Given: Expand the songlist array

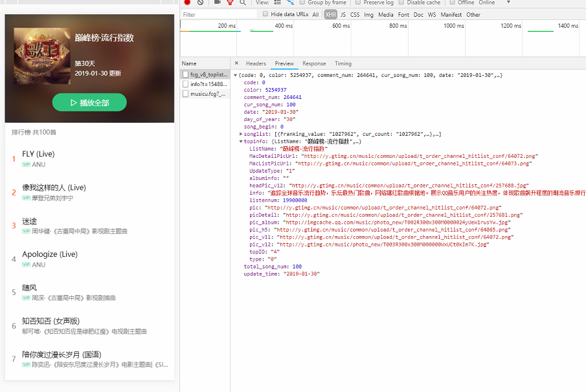Looking at the screenshot, I should [x=241, y=134].
